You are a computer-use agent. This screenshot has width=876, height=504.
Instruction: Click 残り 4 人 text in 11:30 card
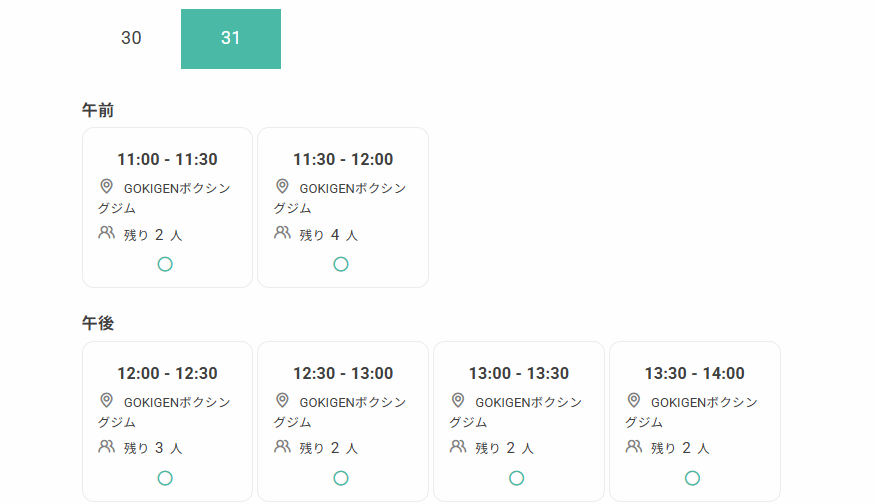click(328, 235)
